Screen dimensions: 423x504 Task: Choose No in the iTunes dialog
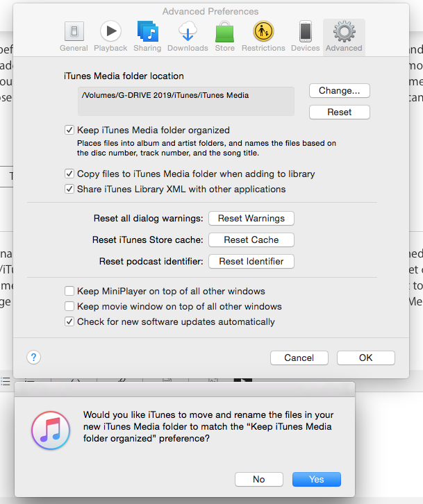pos(259,479)
